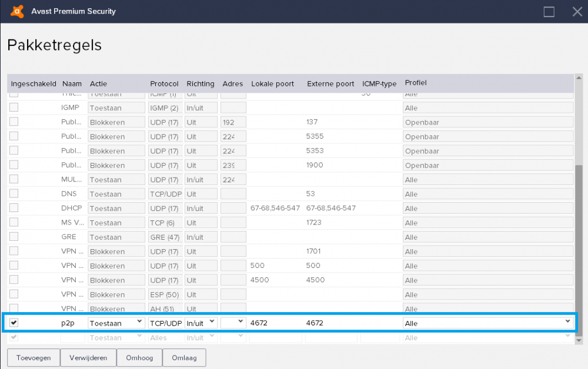Expand the p2p Adres dropdown
588x369 pixels.
click(x=233, y=323)
